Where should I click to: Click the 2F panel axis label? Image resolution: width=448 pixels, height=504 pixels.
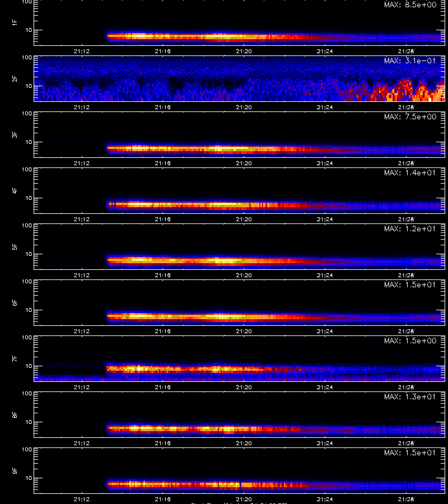(15, 78)
